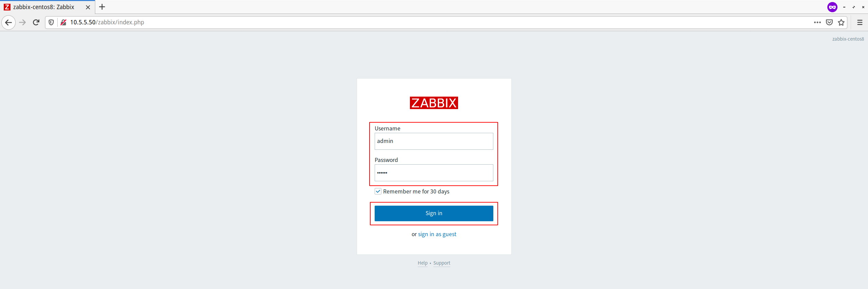Go back using the browser back arrow

(x=8, y=22)
